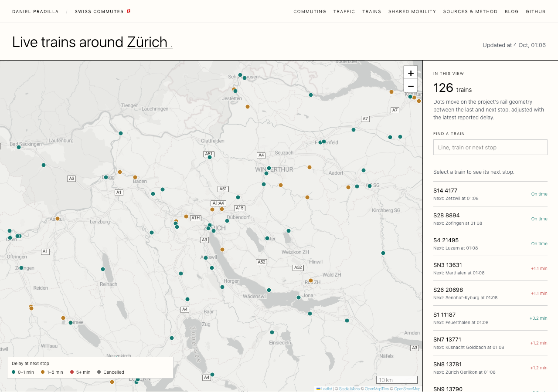Click the orange train dot near Jestetten
Viewport: 558px width, 392px height.
(248, 107)
